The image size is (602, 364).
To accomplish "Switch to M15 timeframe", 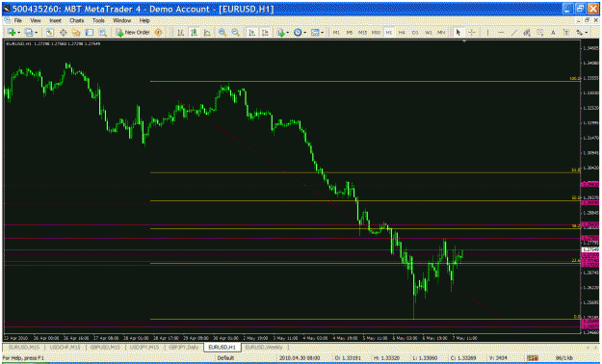I will (x=362, y=33).
